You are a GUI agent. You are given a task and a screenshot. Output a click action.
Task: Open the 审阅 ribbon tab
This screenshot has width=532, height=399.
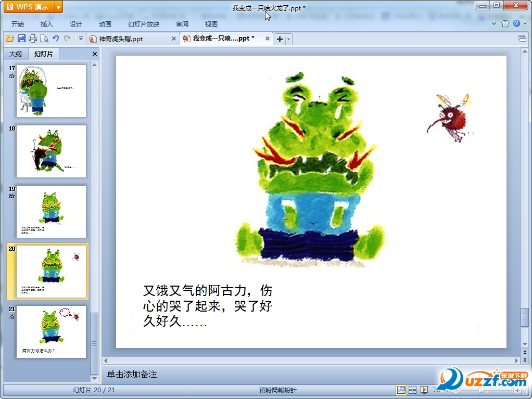(182, 24)
